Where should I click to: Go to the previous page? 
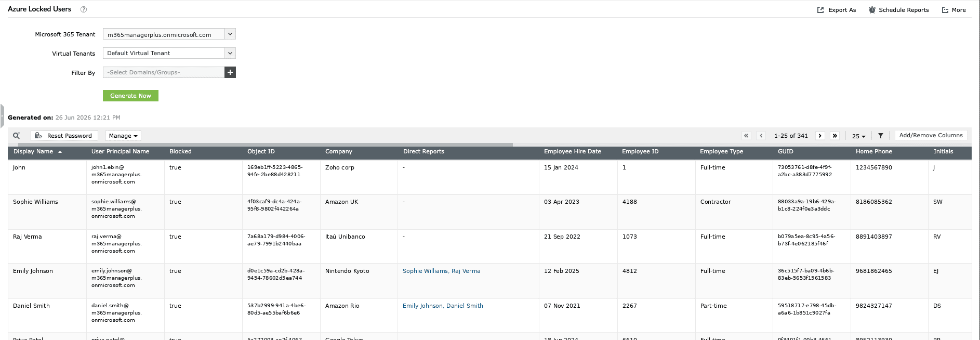pyautogui.click(x=761, y=136)
